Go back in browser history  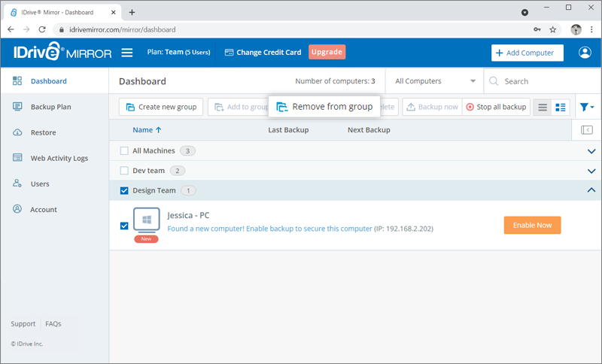click(11, 29)
